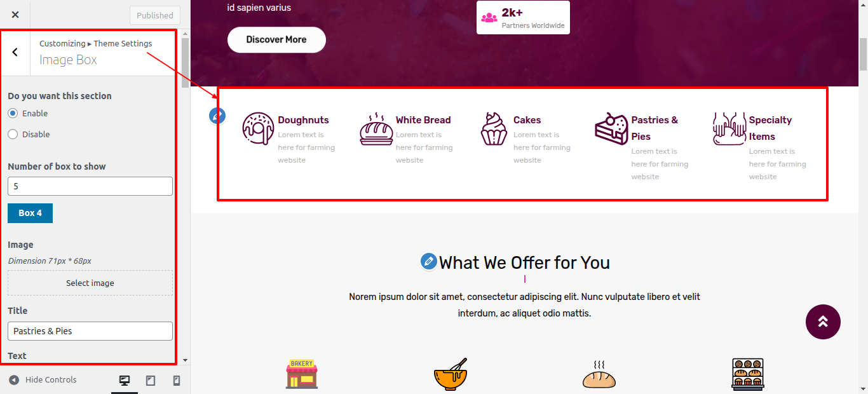
Task: Click the Discover More button
Action: click(276, 39)
